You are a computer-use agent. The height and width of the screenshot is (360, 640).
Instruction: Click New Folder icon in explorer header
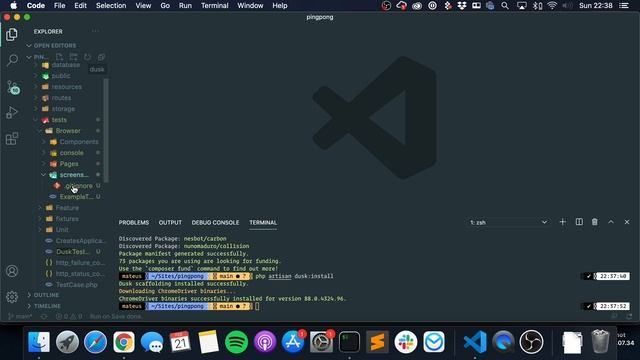point(73,57)
